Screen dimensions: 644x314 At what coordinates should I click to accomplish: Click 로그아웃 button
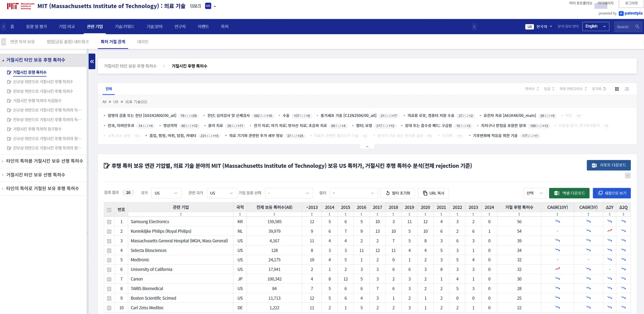(631, 3)
